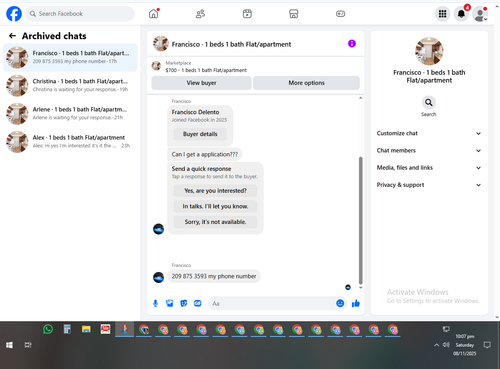Click the Marketplace listing thumbnail beside $700

pos(156,66)
